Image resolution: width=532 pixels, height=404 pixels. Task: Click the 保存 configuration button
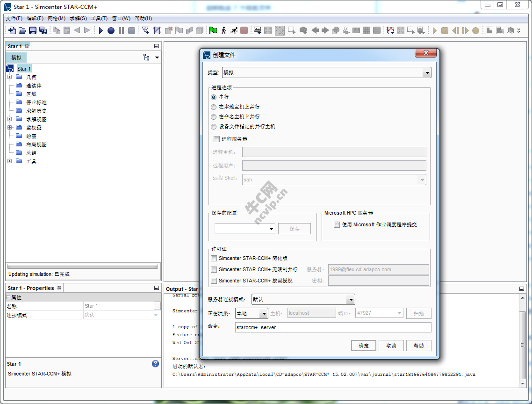point(295,229)
